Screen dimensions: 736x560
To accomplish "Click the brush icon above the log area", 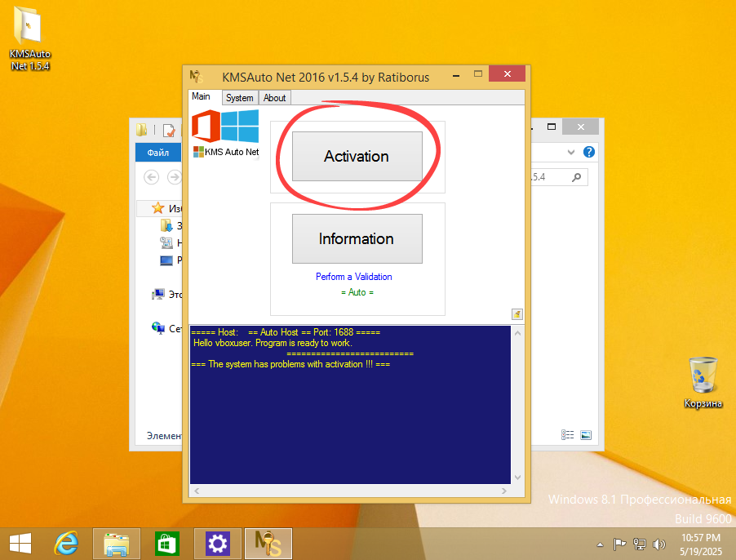I will [517, 313].
